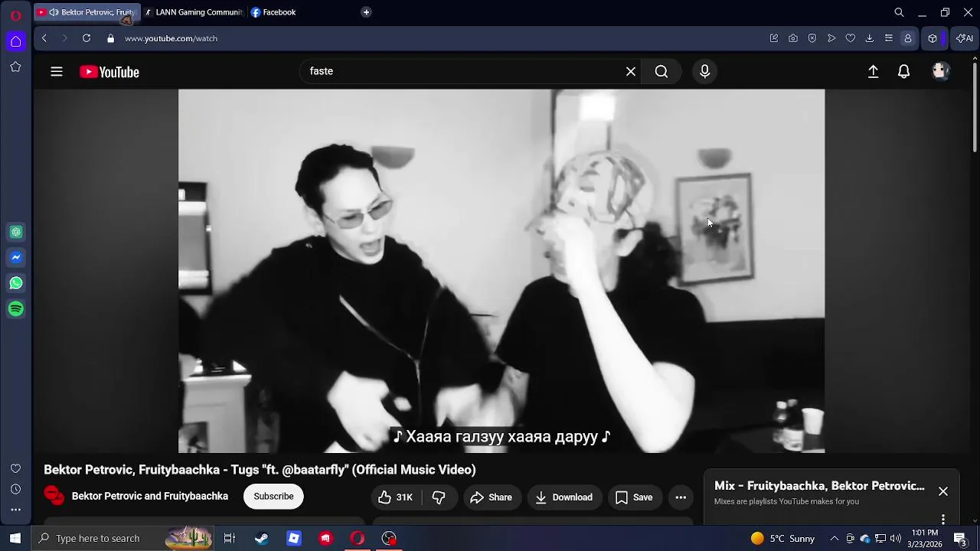This screenshot has width=980, height=551.
Task: Open Opera profile person icon
Action: tap(908, 38)
